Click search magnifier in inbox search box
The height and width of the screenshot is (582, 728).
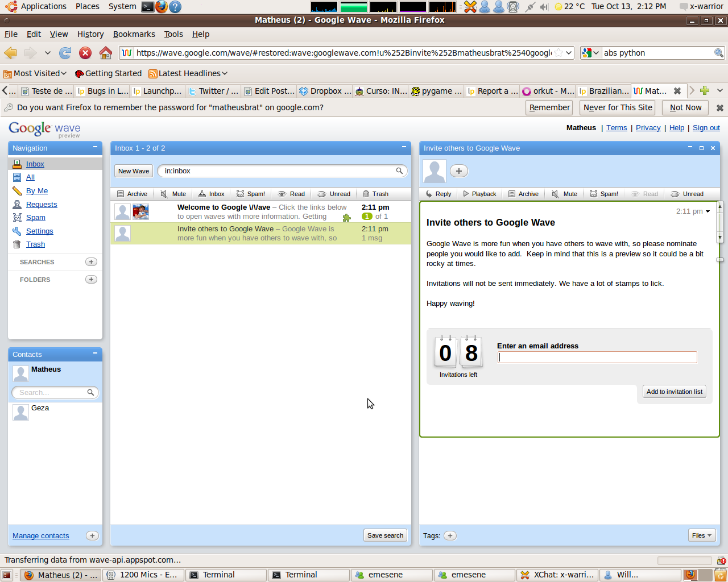[399, 171]
